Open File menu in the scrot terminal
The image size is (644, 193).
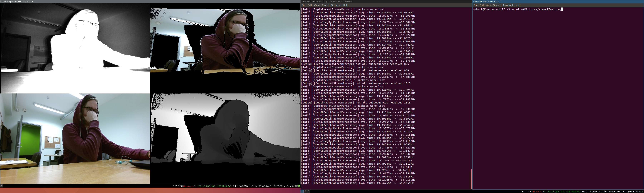coord(475,5)
